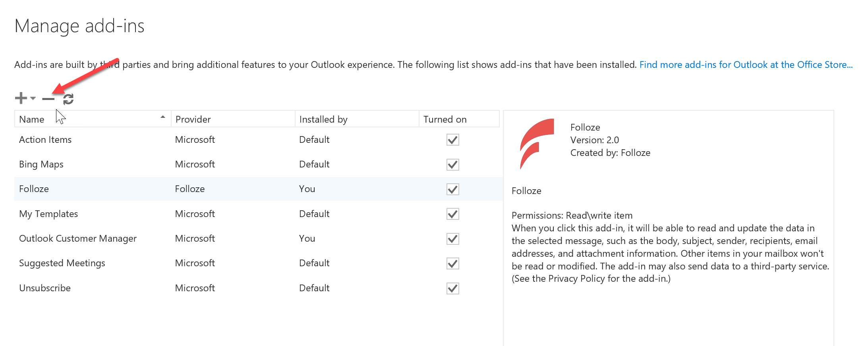This screenshot has width=868, height=346.
Task: Turn off the Action Items checkbox
Action: 452,140
